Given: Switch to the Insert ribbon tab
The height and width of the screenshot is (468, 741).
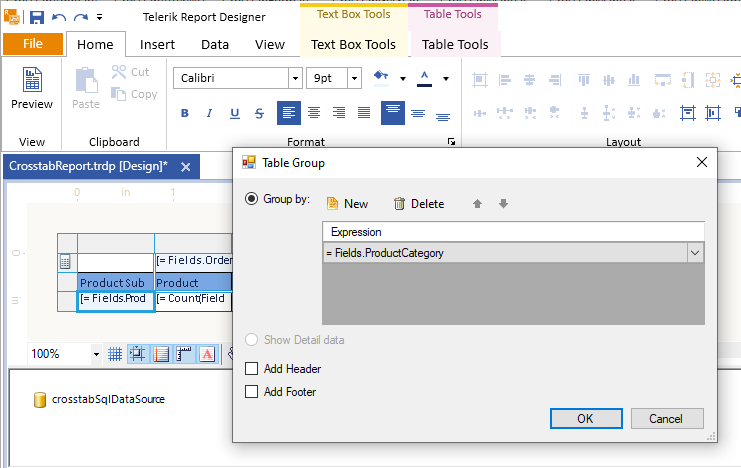Looking at the screenshot, I should point(157,44).
